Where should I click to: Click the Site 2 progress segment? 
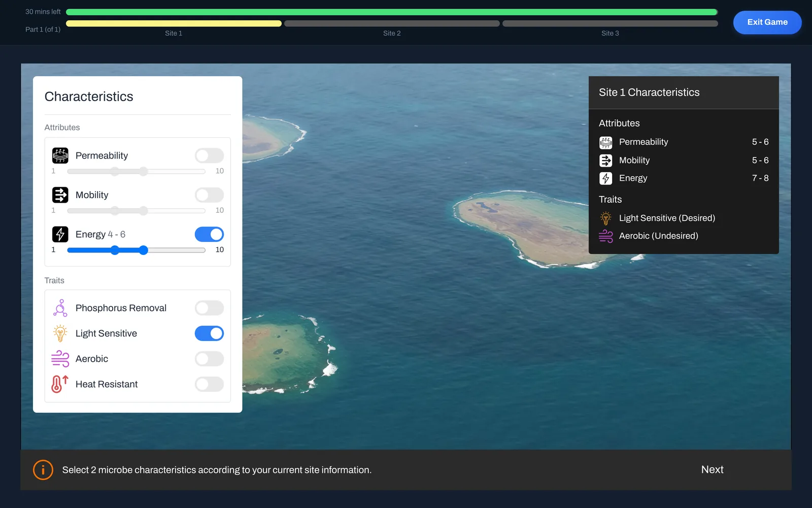[x=392, y=23]
